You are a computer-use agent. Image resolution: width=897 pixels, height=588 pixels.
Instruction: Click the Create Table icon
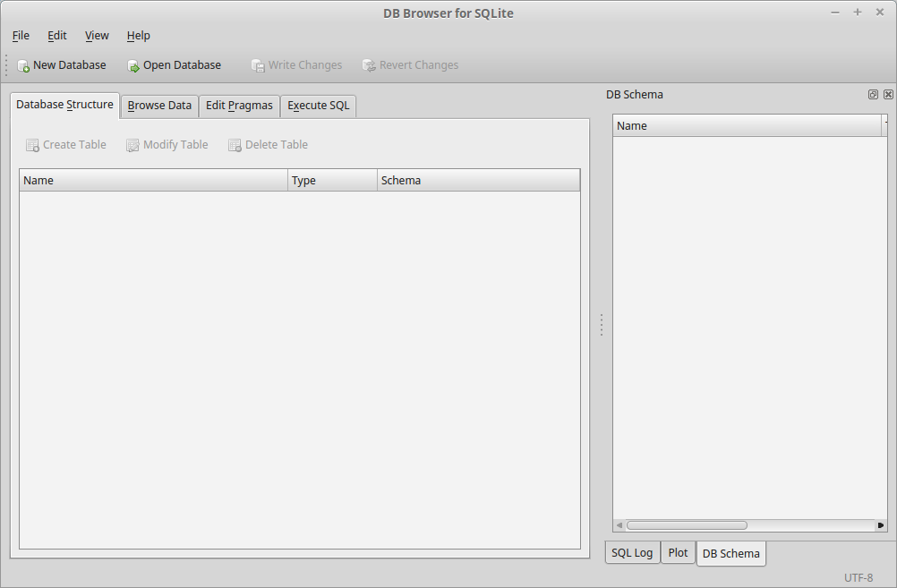32,144
